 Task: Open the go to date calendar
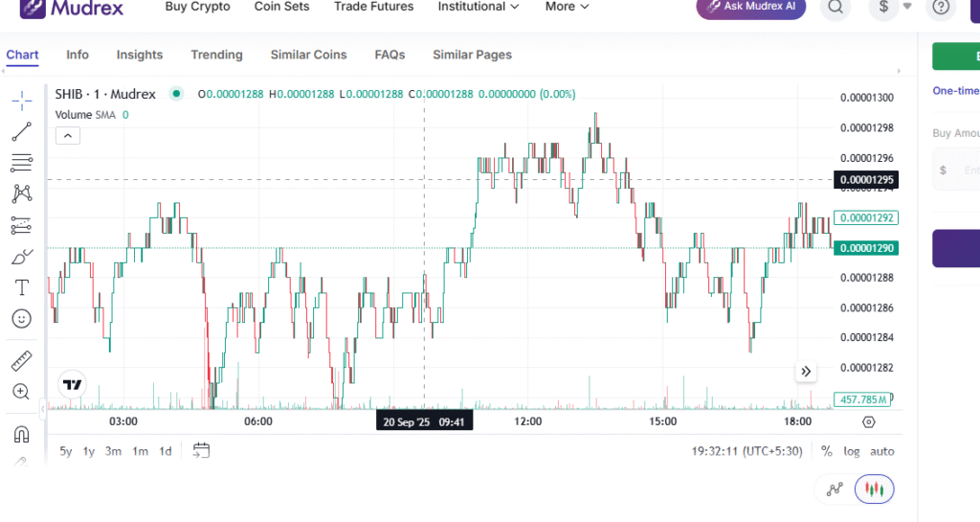(201, 450)
